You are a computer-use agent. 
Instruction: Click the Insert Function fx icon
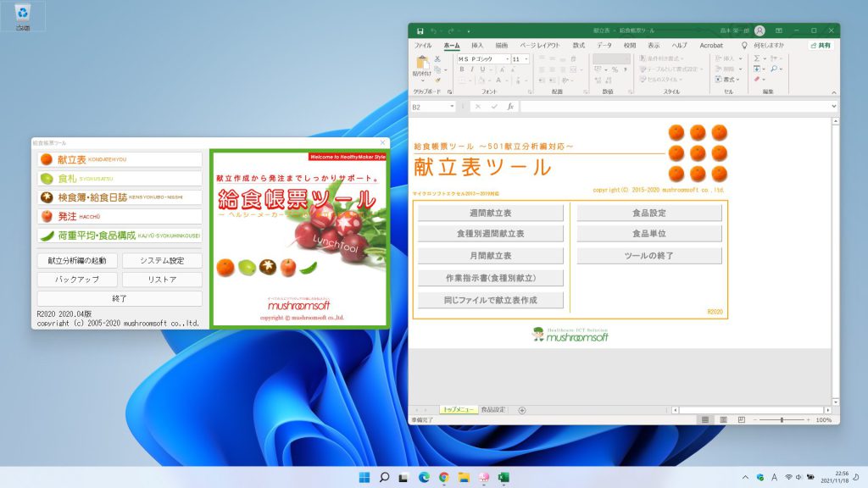click(x=510, y=106)
